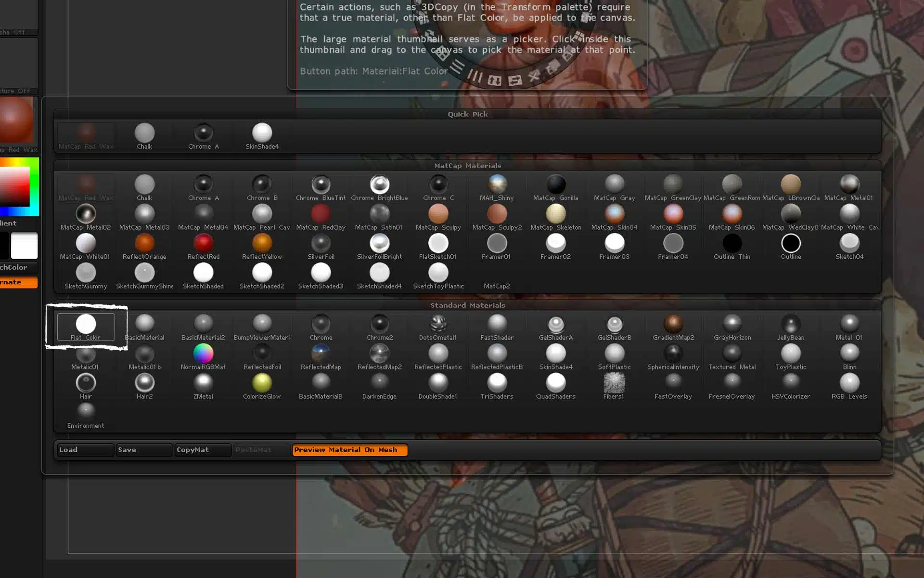Image resolution: width=924 pixels, height=578 pixels.
Task: Toggle the Alternate color button
Action: point(18,282)
